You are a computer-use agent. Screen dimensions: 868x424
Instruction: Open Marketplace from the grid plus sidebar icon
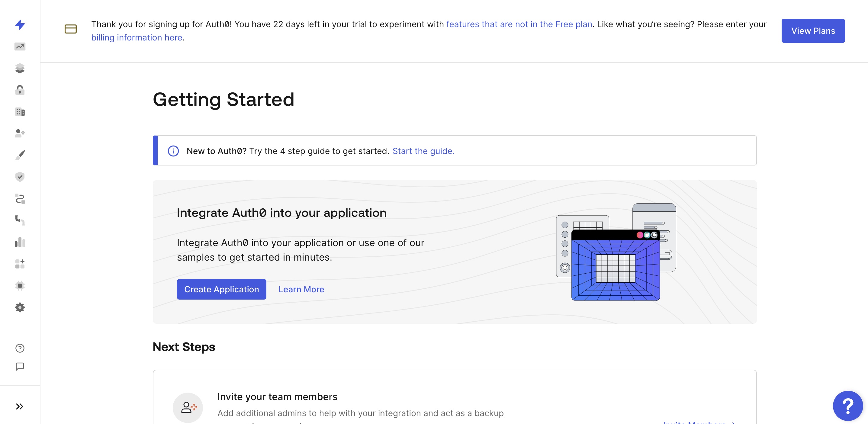20,264
